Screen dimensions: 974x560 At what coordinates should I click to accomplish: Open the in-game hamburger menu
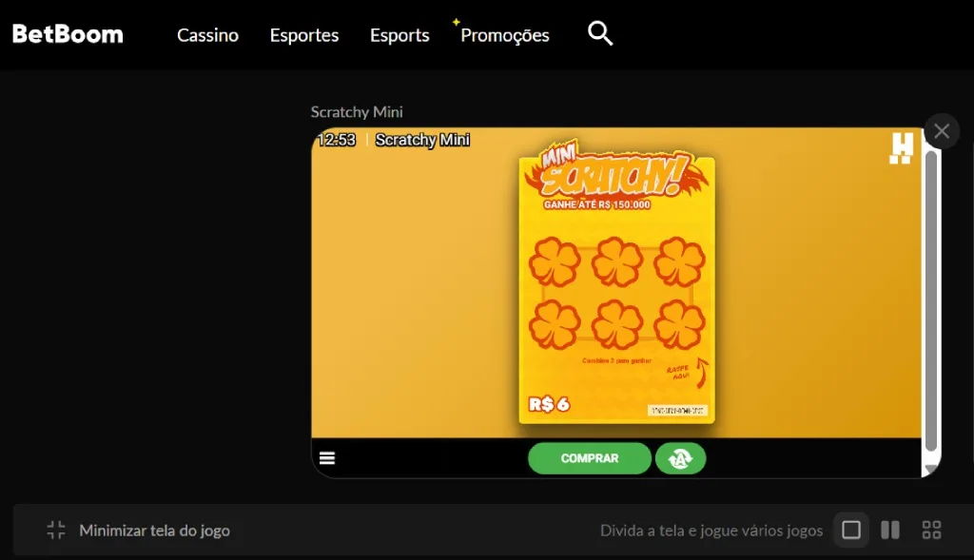click(327, 457)
